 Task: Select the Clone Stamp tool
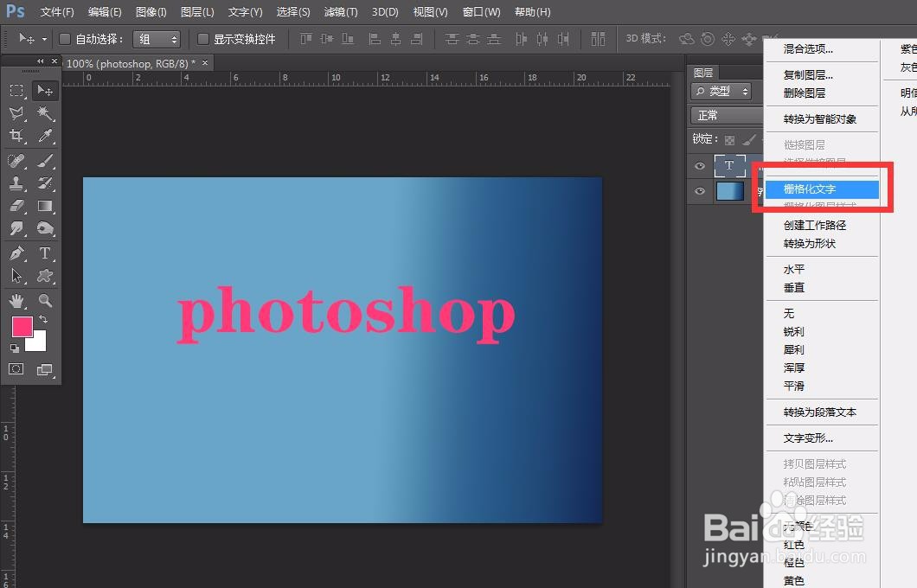tap(16, 183)
